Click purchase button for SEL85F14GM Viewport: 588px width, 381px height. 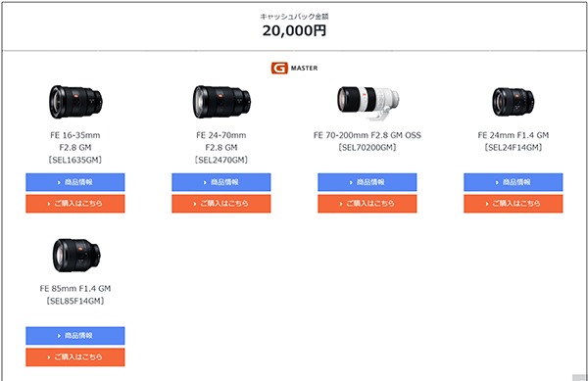[x=75, y=357]
